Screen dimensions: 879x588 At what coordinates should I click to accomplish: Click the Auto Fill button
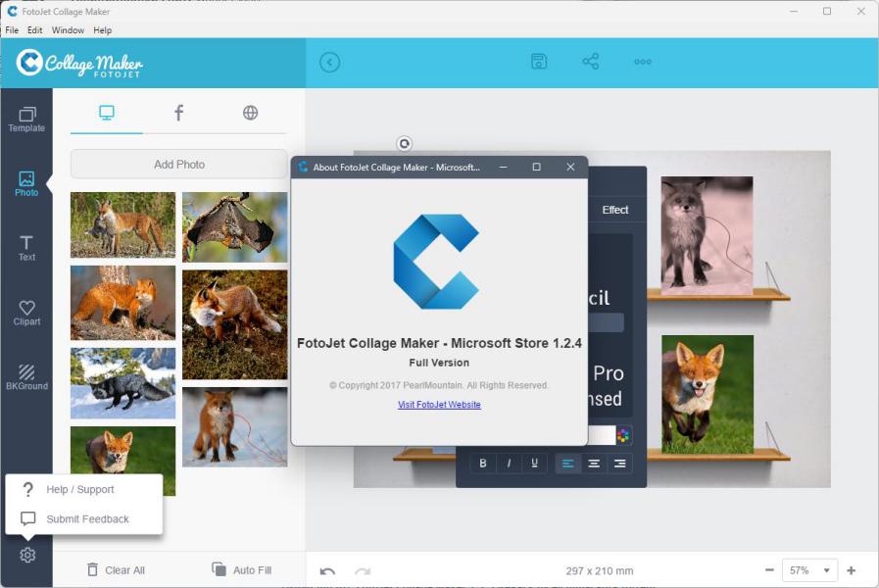coord(242,570)
